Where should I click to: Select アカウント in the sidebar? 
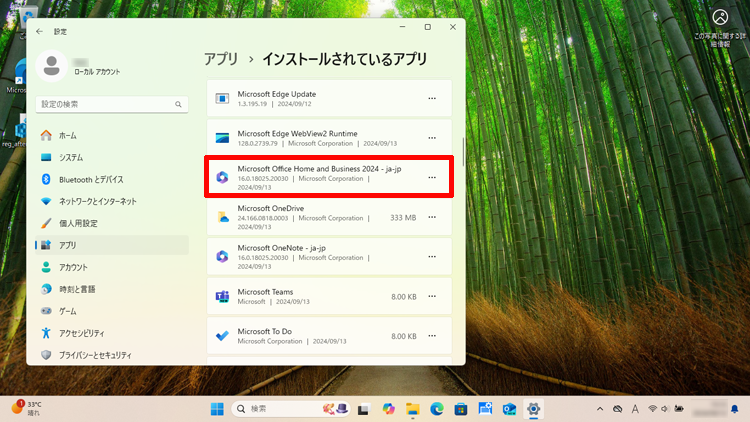pyautogui.click(x=73, y=267)
